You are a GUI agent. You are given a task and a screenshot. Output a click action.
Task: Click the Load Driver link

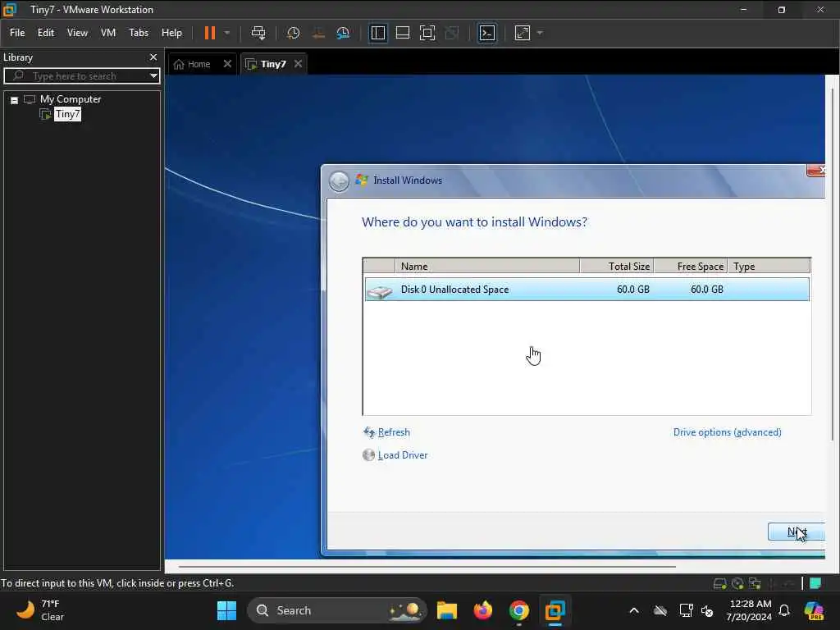pyautogui.click(x=402, y=455)
